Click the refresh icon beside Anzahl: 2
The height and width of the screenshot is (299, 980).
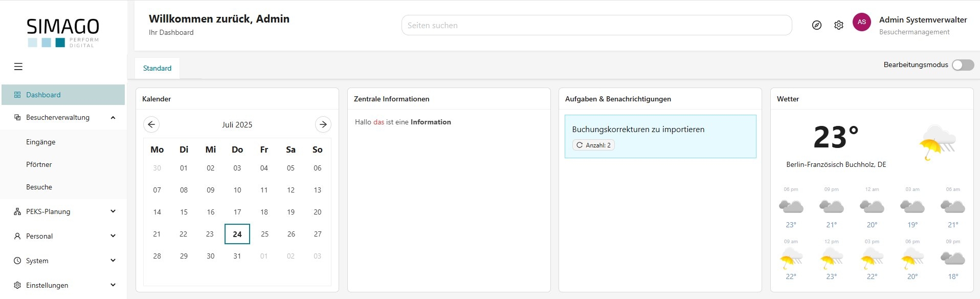(580, 145)
